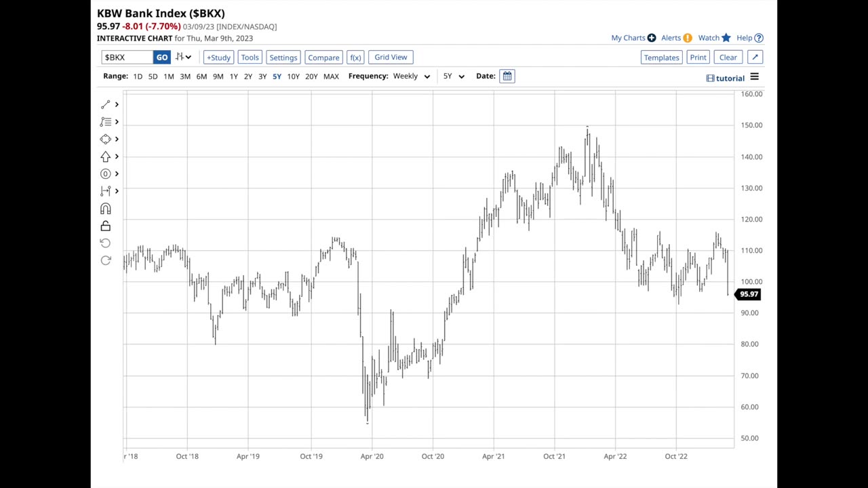
Task: Click the $BKX symbol input field
Action: click(127, 58)
